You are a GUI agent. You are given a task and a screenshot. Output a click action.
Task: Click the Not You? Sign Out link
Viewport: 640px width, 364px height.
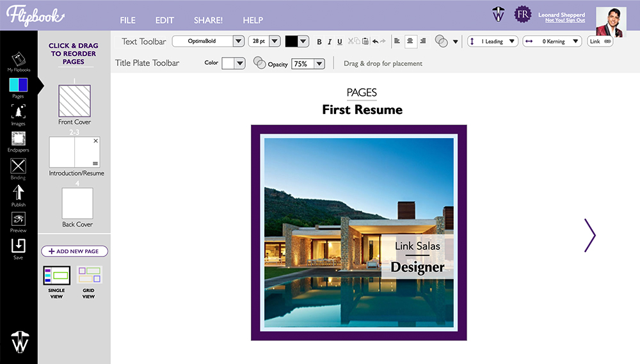565,20
